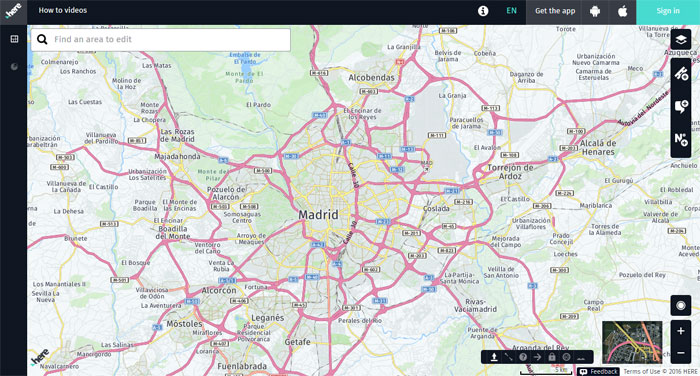Click the Majadahonda label on map
This screenshot has height=376, width=700.
click(x=177, y=157)
